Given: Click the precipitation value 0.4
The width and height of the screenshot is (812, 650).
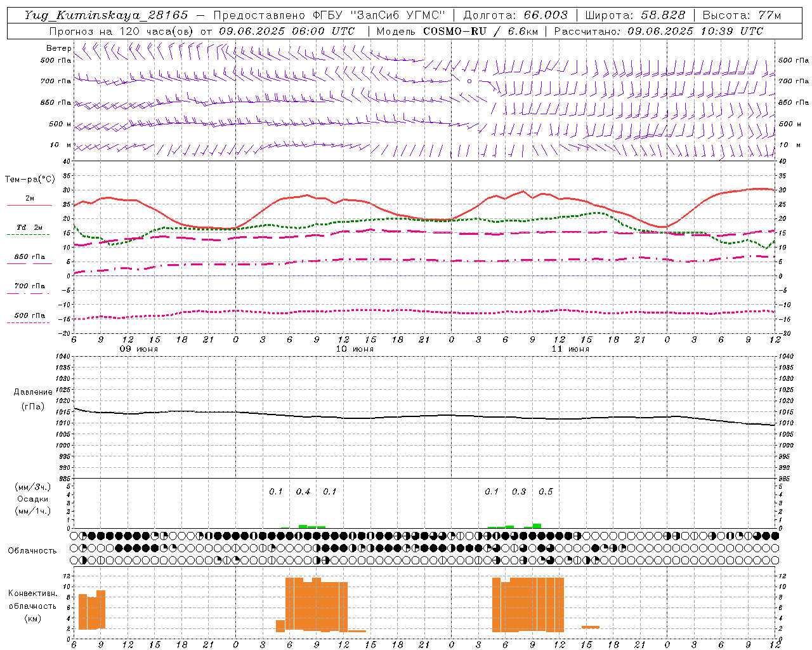Looking at the screenshot, I should tap(303, 492).
